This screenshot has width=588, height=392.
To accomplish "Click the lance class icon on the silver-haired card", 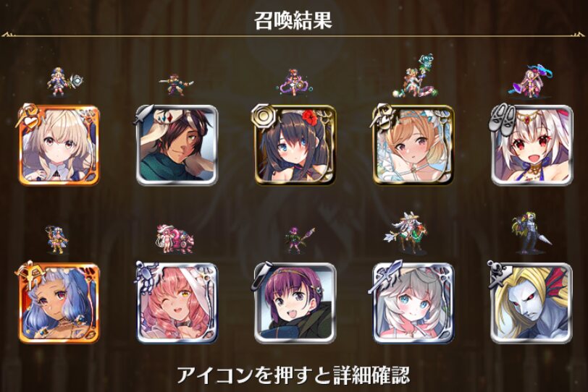I will pos(385,276).
